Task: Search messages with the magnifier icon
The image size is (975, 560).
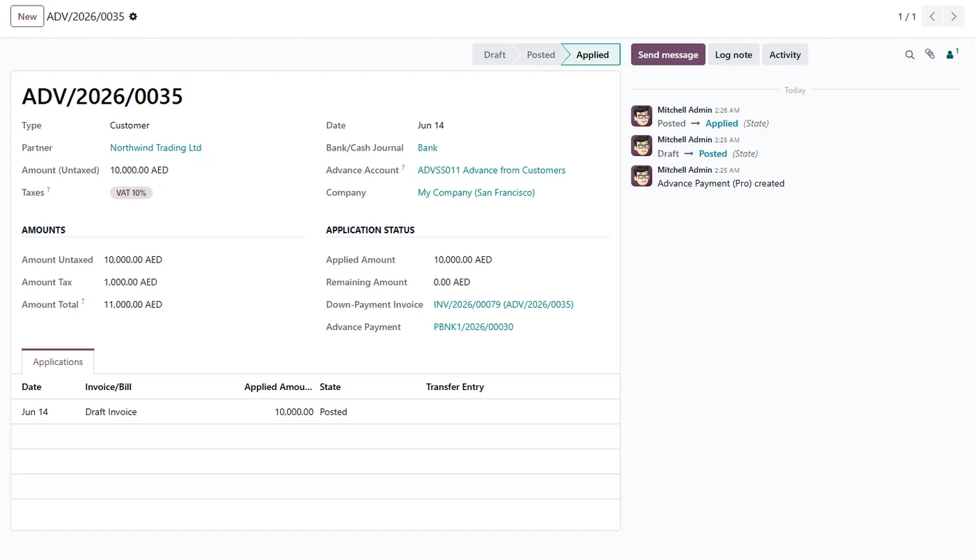Action: point(910,54)
